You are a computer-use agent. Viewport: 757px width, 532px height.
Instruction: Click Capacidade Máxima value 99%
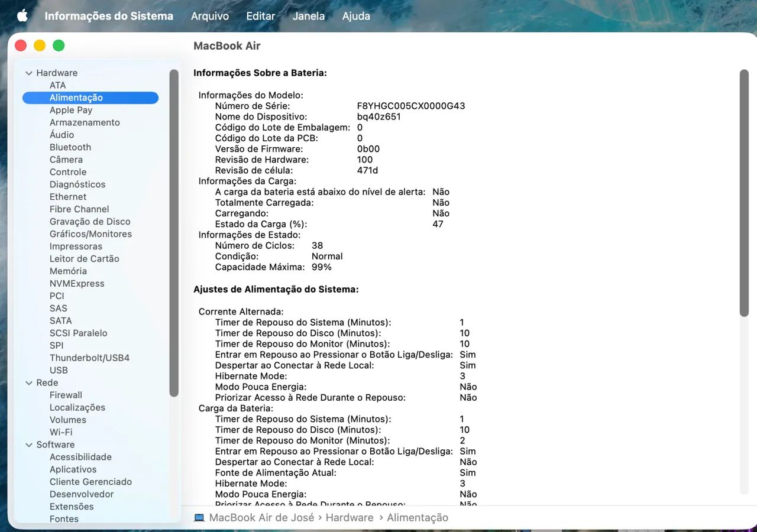(x=322, y=267)
